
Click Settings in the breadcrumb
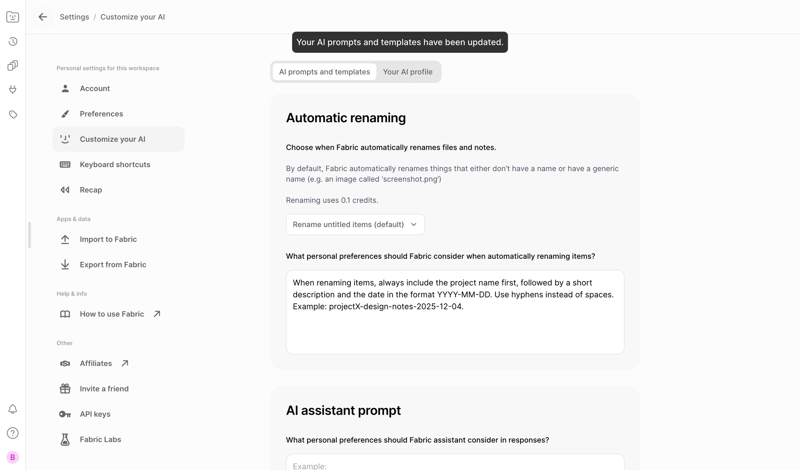[74, 17]
